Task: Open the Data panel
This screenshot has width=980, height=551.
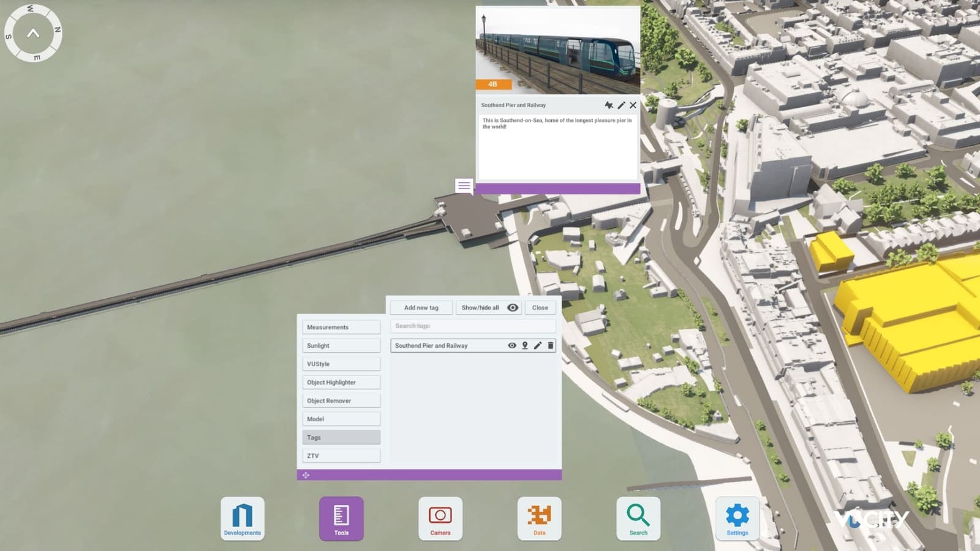Action: [539, 518]
